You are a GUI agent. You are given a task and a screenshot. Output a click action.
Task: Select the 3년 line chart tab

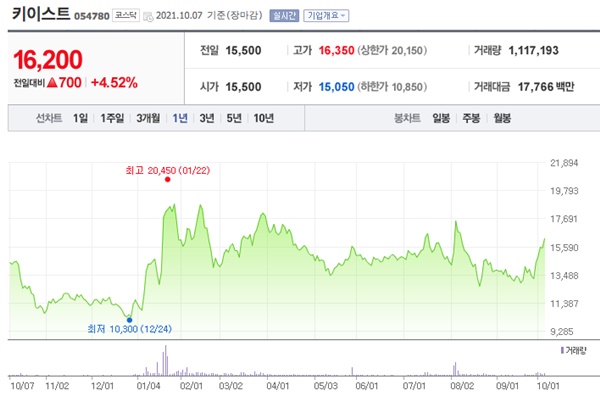(x=207, y=118)
